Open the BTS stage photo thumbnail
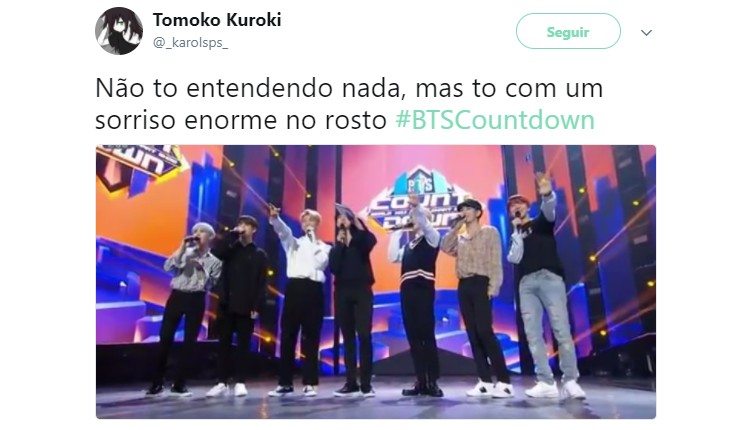This screenshot has height=430, width=730. tap(376, 282)
